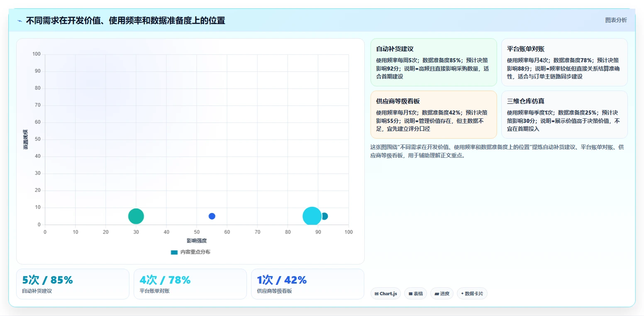This screenshot has width=644, height=316.
Task: Click 供应商等级看板 label under 1次 stat
Action: click(274, 291)
